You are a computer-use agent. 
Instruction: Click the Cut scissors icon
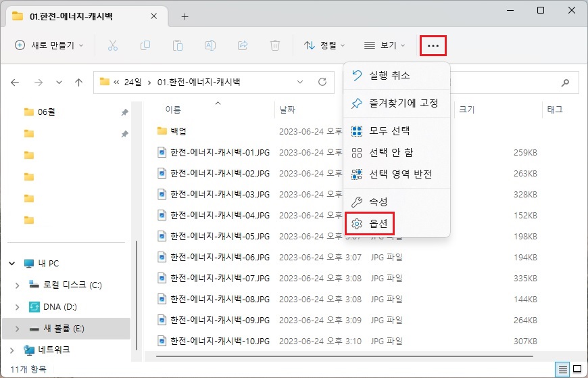tap(112, 45)
